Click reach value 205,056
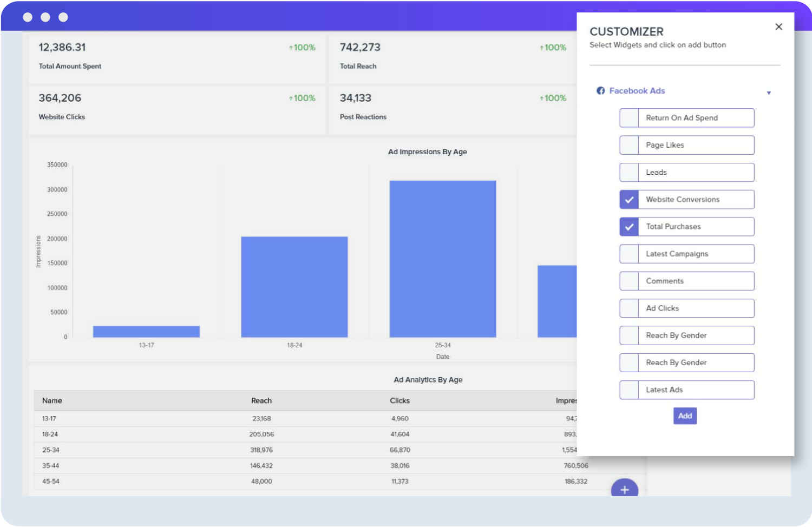This screenshot has width=812, height=527. pos(261,434)
